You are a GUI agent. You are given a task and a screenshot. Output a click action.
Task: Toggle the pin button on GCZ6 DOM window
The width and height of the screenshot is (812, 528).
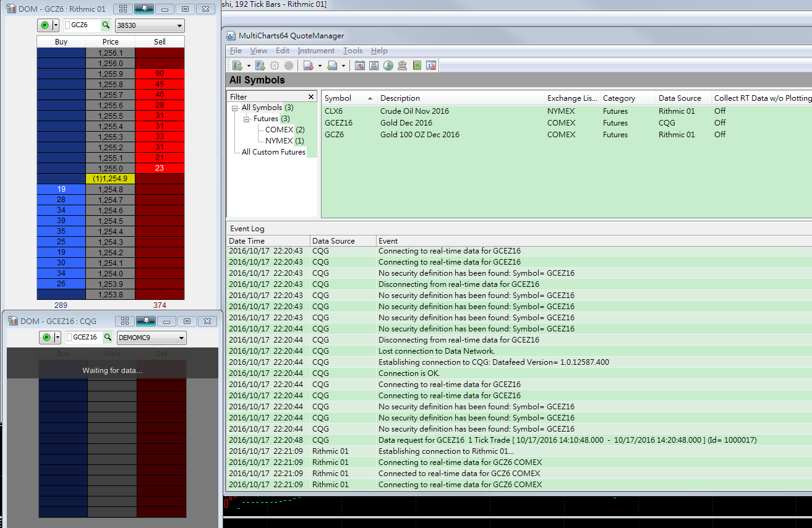point(144,9)
